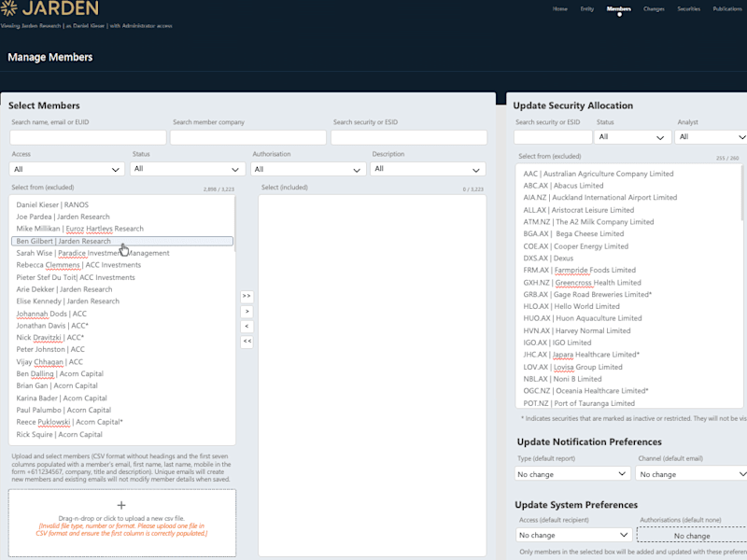Open the Access filter dropdown

(66, 169)
